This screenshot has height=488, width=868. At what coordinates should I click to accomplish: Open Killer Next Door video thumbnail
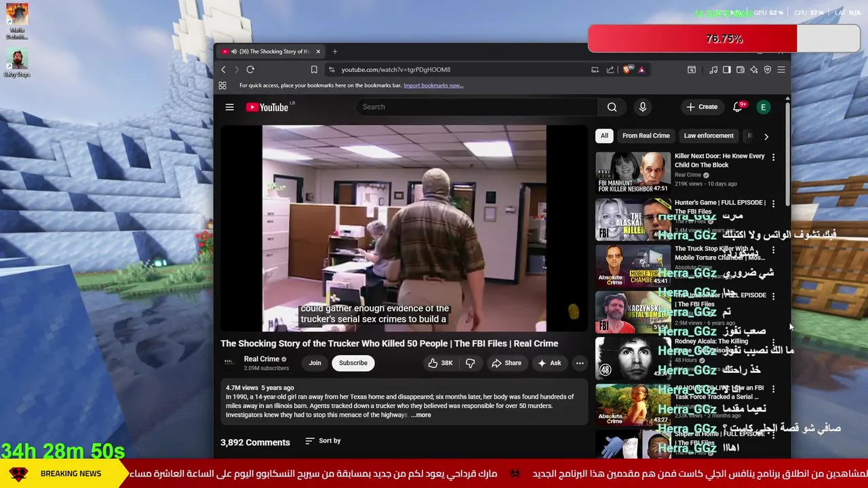pyautogui.click(x=633, y=172)
